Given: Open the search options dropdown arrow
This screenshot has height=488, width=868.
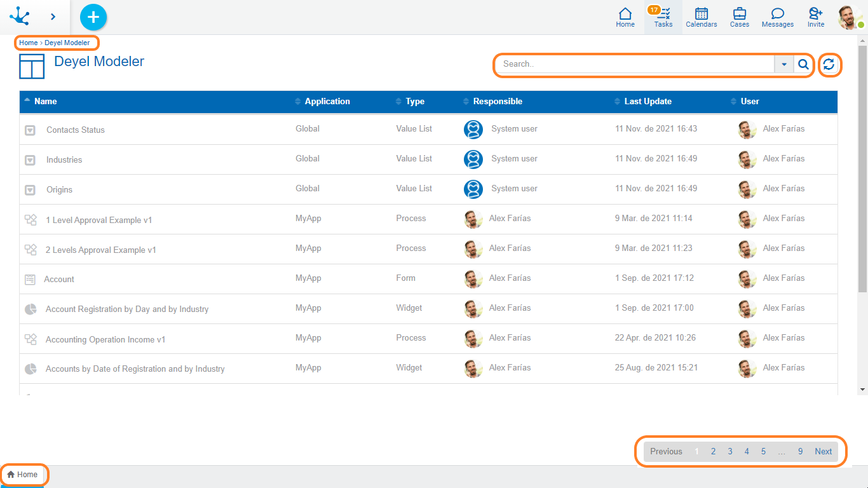Looking at the screenshot, I should 784,64.
